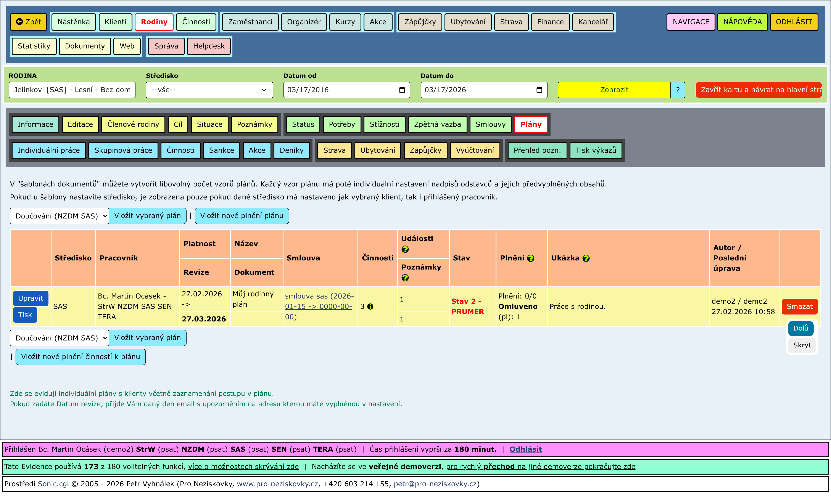Click the help icon under Poznámky header
This screenshot has height=504, width=831.
pos(405,278)
